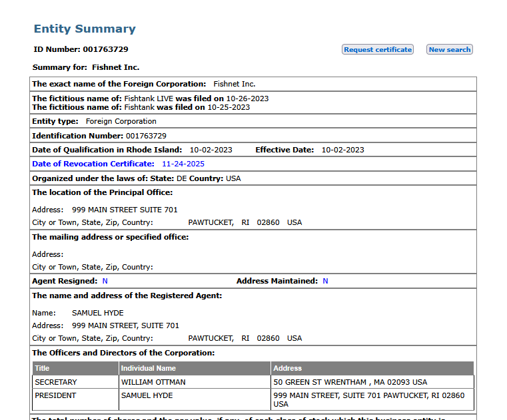Viewport: 507px width, 420px height.
Task: Click the Address column header in officers table
Action: [x=372, y=368]
